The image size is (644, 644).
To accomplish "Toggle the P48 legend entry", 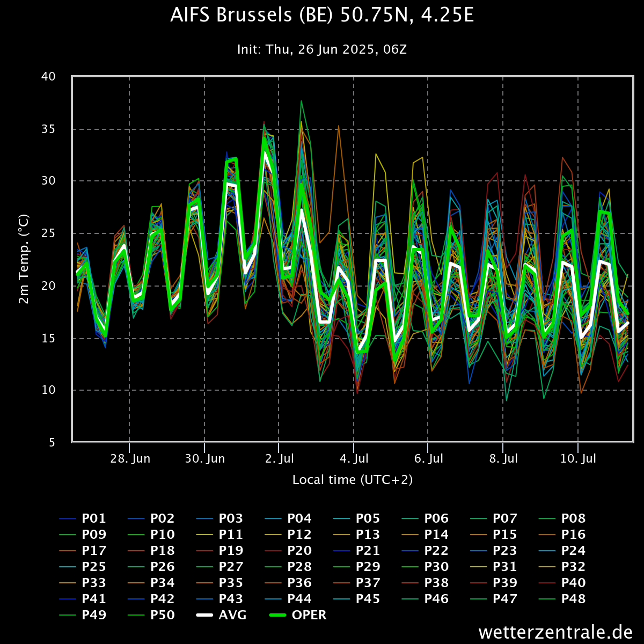I will click(562, 599).
